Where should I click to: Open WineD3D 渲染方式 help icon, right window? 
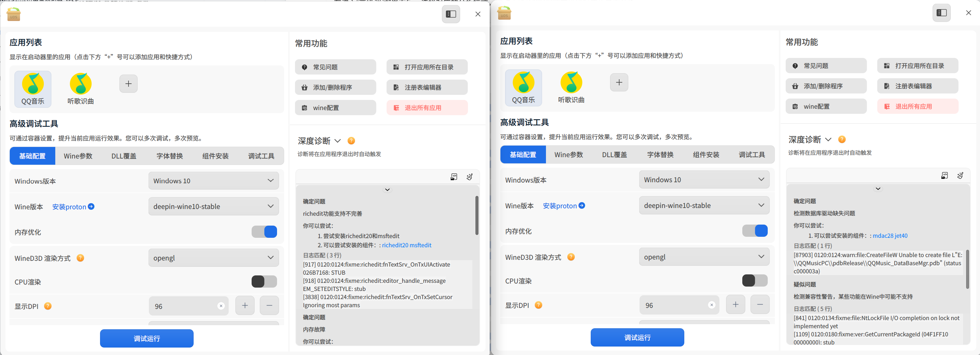(x=571, y=257)
